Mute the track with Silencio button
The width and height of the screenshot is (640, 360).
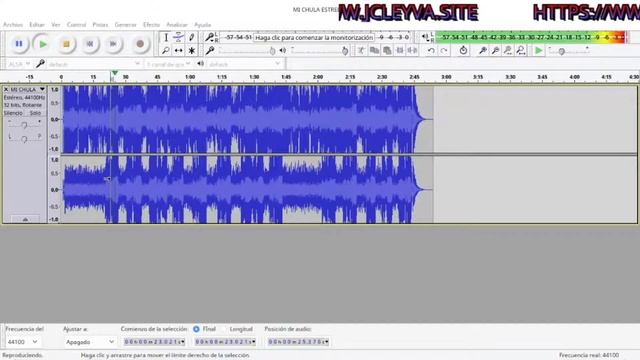pos(13,113)
